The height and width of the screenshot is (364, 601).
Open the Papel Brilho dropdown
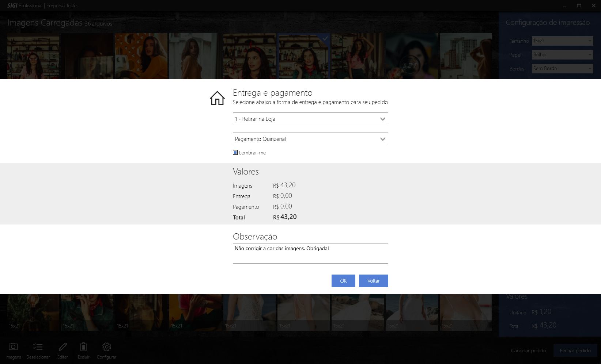click(562, 55)
